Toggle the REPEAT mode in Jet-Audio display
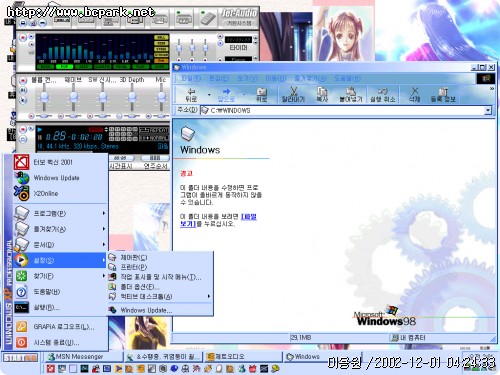The image size is (500, 375). click(x=154, y=130)
